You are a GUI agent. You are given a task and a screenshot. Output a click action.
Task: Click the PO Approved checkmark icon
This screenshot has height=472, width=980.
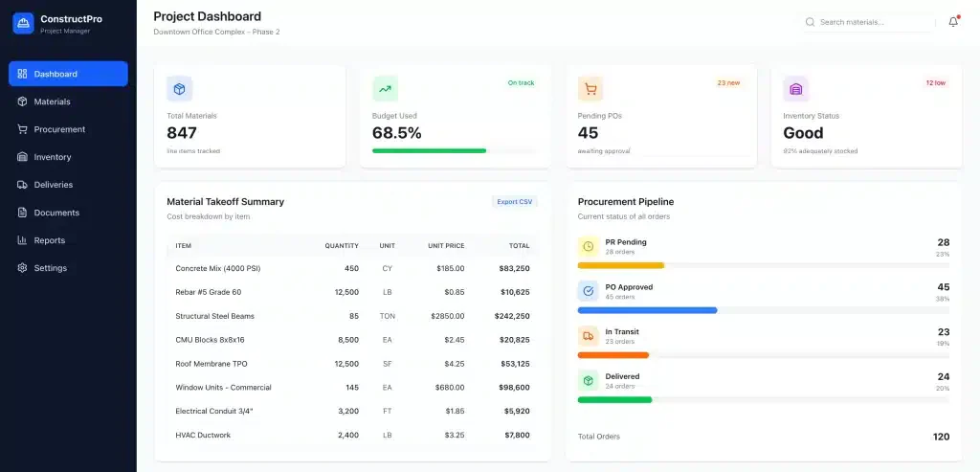589,291
